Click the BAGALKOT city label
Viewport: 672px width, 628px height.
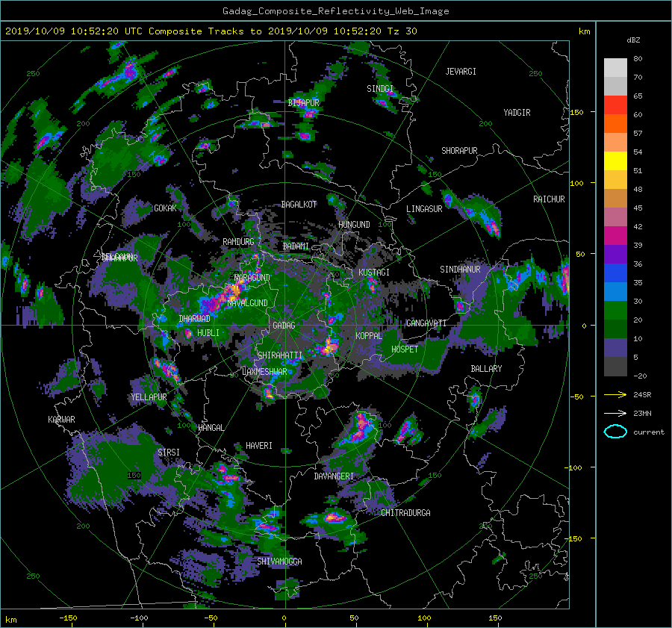tap(299, 205)
